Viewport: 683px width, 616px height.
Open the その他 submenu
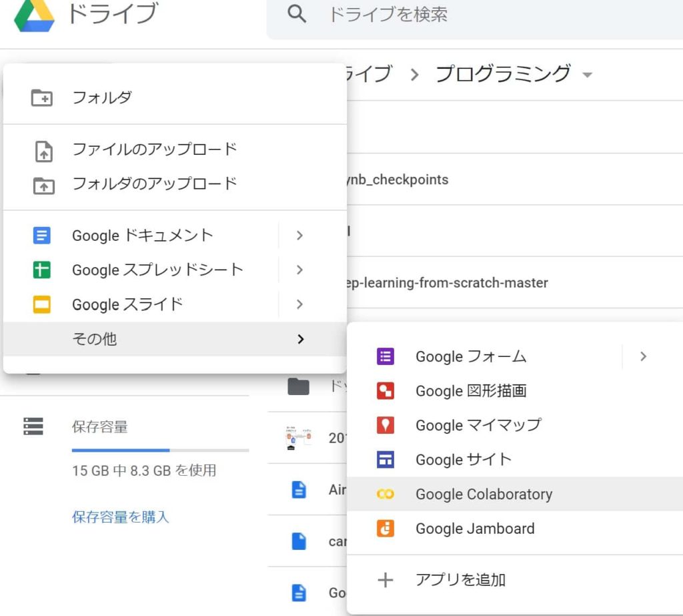pyautogui.click(x=93, y=339)
